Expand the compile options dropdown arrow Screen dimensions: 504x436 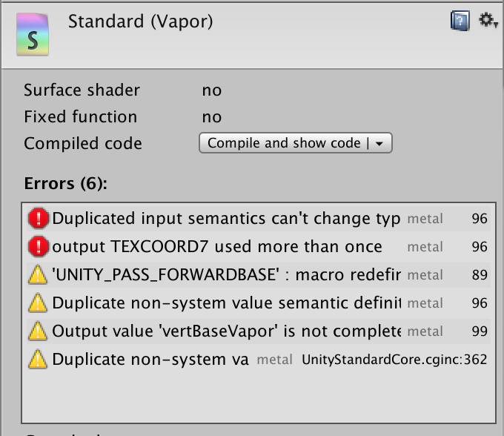click(379, 144)
